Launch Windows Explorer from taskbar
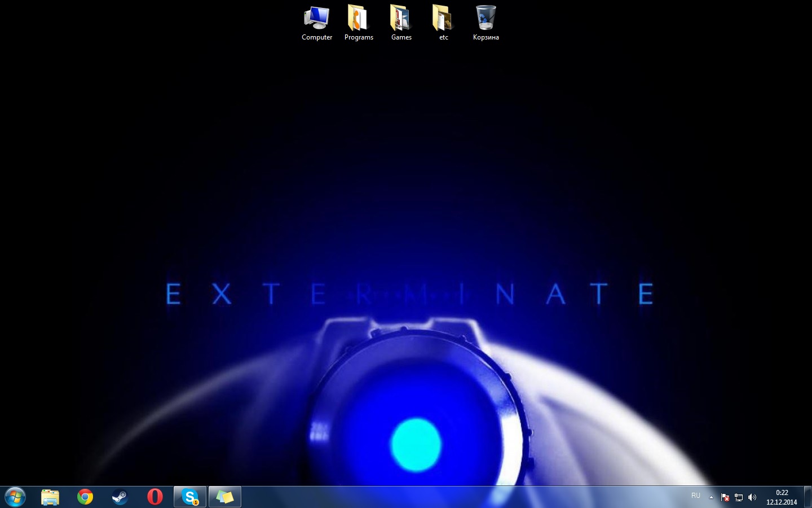 pyautogui.click(x=50, y=497)
